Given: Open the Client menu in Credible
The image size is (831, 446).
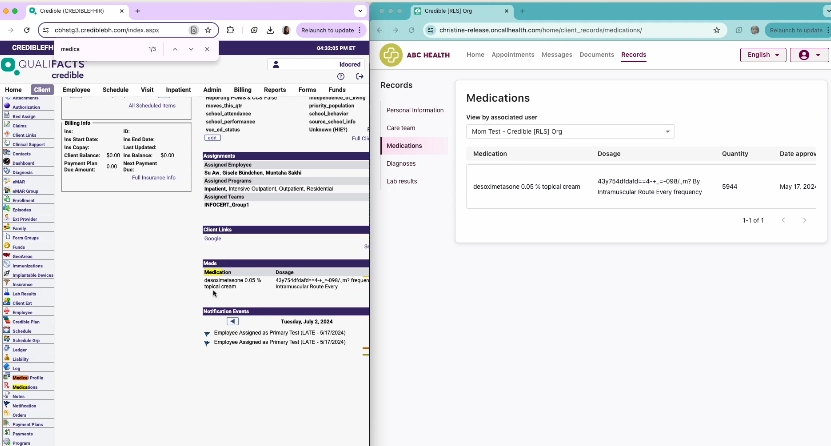Looking at the screenshot, I should pos(42,90).
